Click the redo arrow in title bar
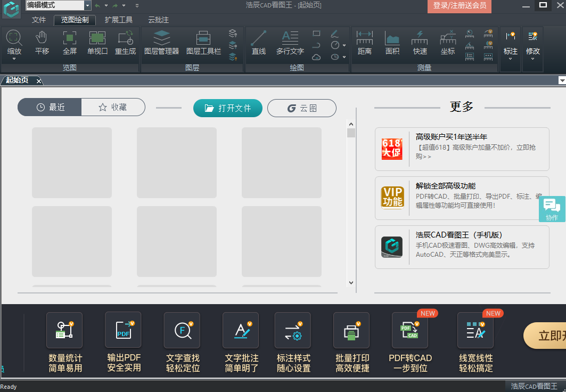 pyautogui.click(x=115, y=5)
